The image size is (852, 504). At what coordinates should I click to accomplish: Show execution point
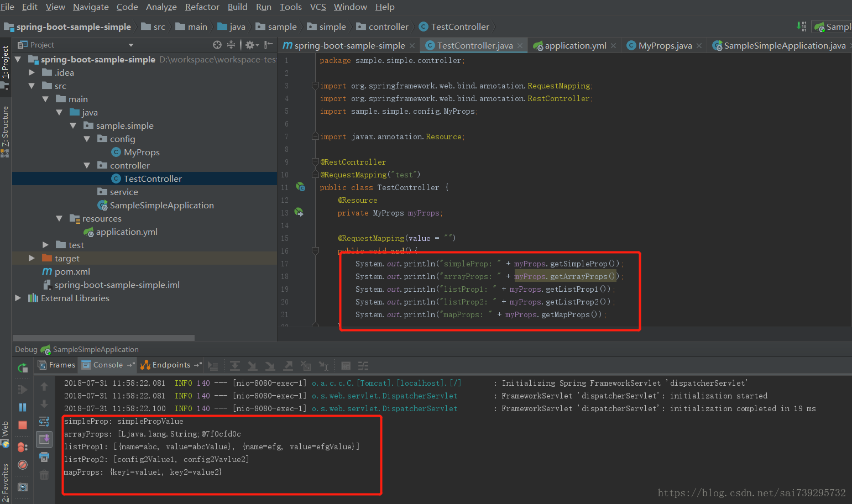(x=213, y=366)
